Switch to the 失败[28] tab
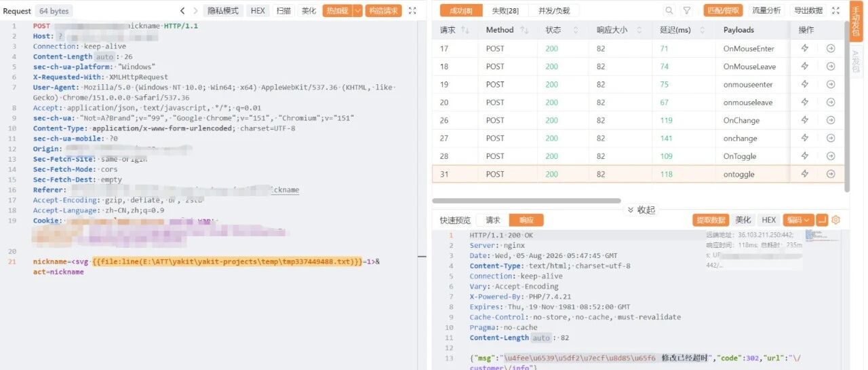Viewport: 868px width, 370px height. pyautogui.click(x=504, y=11)
